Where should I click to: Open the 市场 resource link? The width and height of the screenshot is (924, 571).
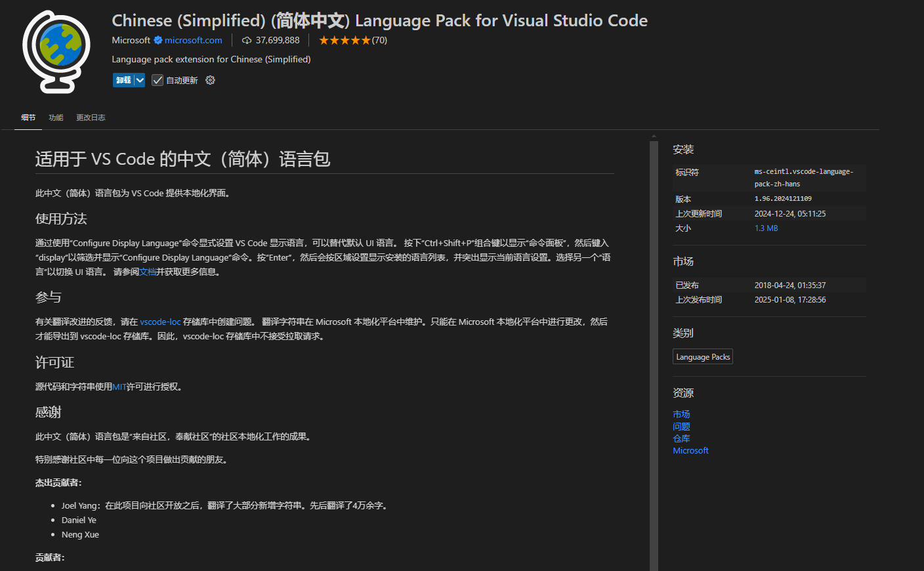[x=681, y=414]
